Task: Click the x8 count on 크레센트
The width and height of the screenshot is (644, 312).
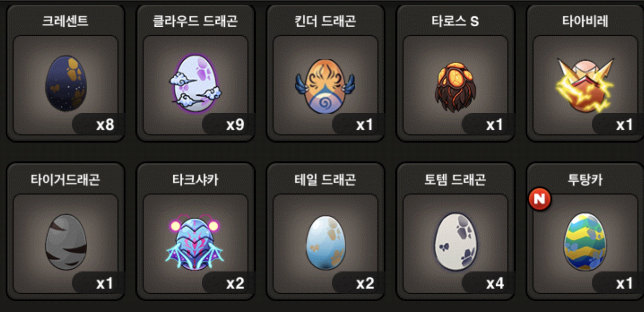Action: tap(105, 125)
